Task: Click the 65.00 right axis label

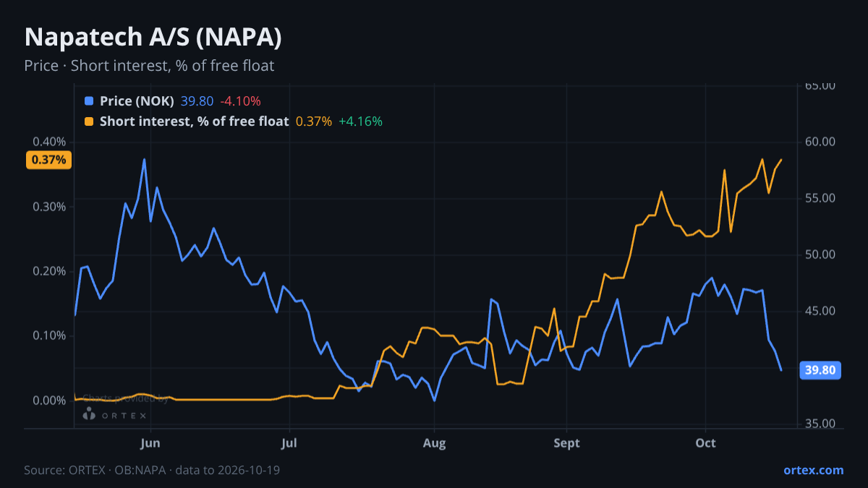Action: 821,85
